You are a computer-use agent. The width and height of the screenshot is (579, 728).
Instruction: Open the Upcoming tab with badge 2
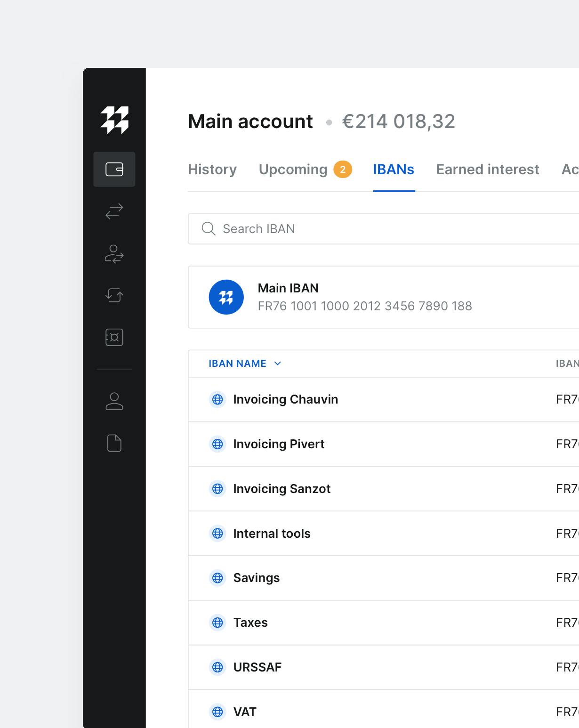tap(293, 170)
